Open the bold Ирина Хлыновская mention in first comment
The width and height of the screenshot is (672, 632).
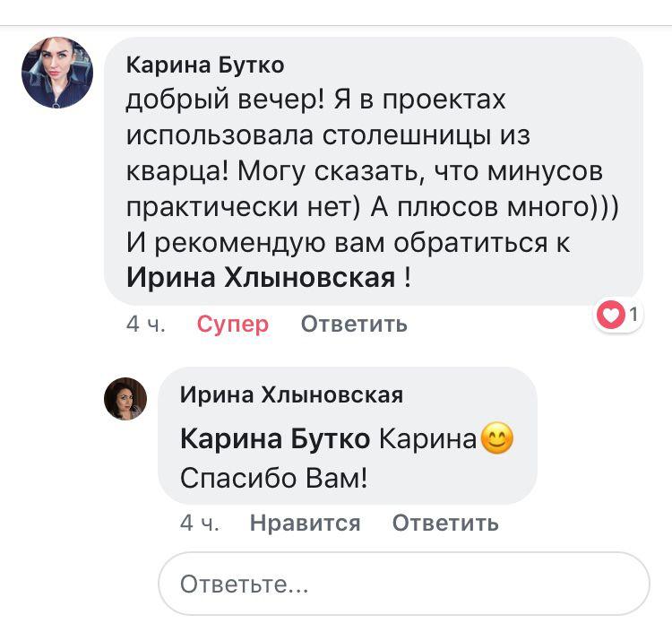(x=261, y=278)
